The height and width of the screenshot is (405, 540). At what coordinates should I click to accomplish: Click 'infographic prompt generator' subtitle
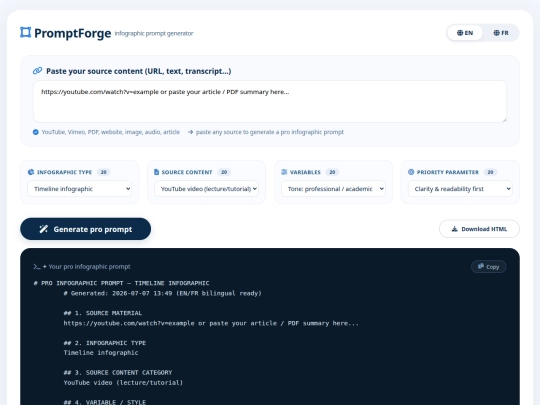154,33
